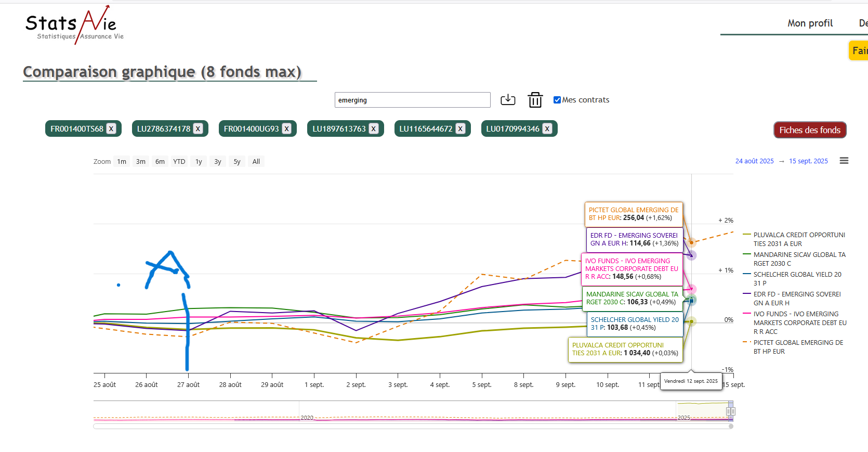Hide PICTET GLOBAL EMERGING DEBT legend series
The image size is (868, 452).
[x=798, y=347]
